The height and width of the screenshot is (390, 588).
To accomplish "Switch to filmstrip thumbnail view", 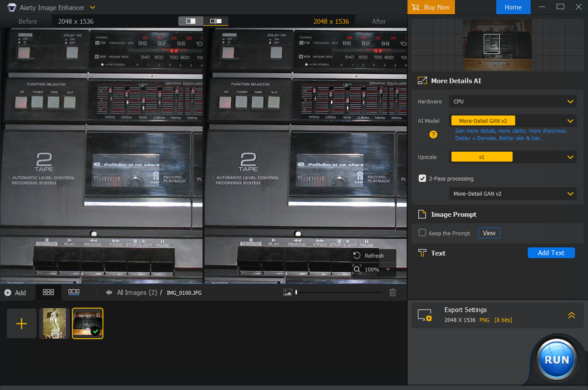I will click(x=74, y=292).
